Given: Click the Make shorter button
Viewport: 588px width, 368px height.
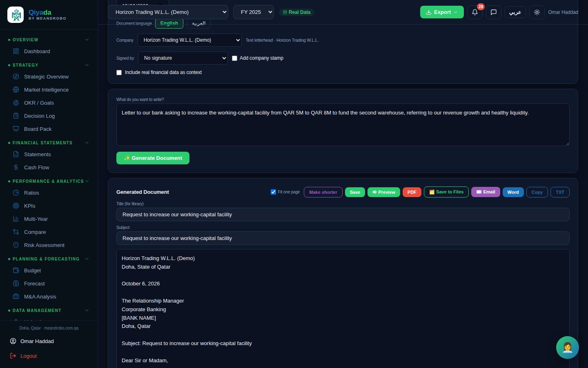Looking at the screenshot, I should [x=323, y=192].
